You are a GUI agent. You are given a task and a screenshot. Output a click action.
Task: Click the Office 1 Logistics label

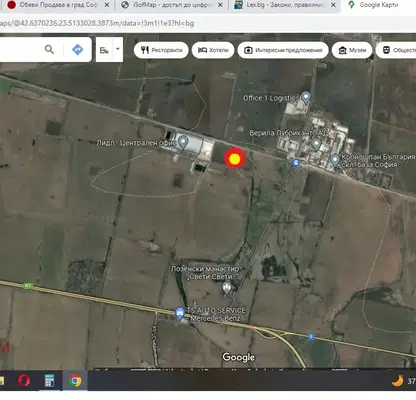(x=271, y=98)
